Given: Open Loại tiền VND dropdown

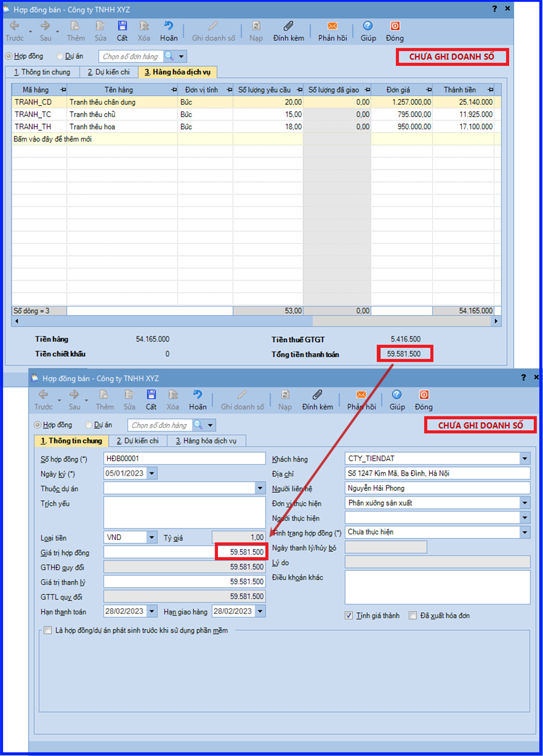Looking at the screenshot, I should 152,537.
